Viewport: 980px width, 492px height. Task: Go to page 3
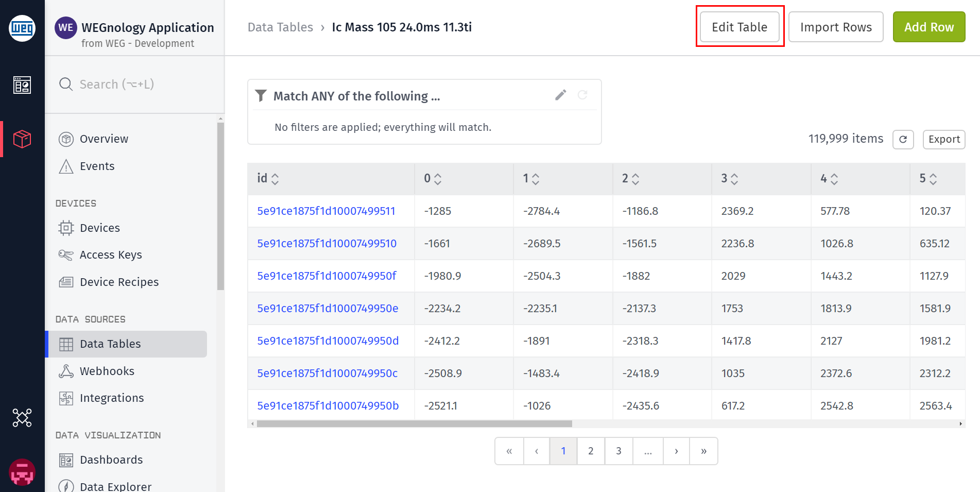pyautogui.click(x=618, y=451)
